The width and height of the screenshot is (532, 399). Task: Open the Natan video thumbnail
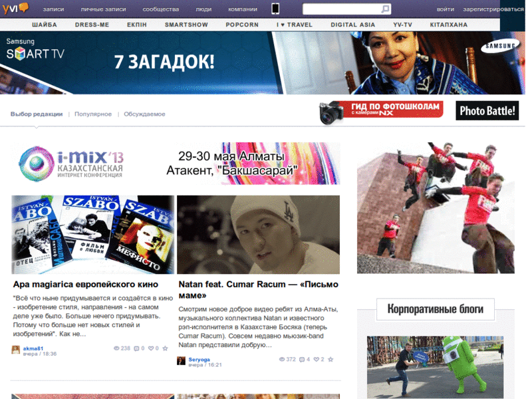[x=258, y=235]
